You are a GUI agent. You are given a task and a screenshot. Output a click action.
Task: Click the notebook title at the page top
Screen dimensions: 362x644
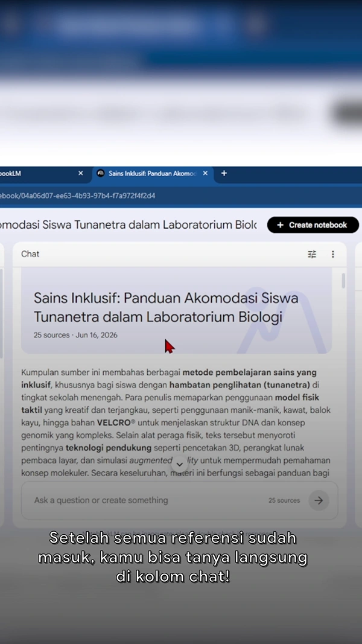click(x=128, y=225)
